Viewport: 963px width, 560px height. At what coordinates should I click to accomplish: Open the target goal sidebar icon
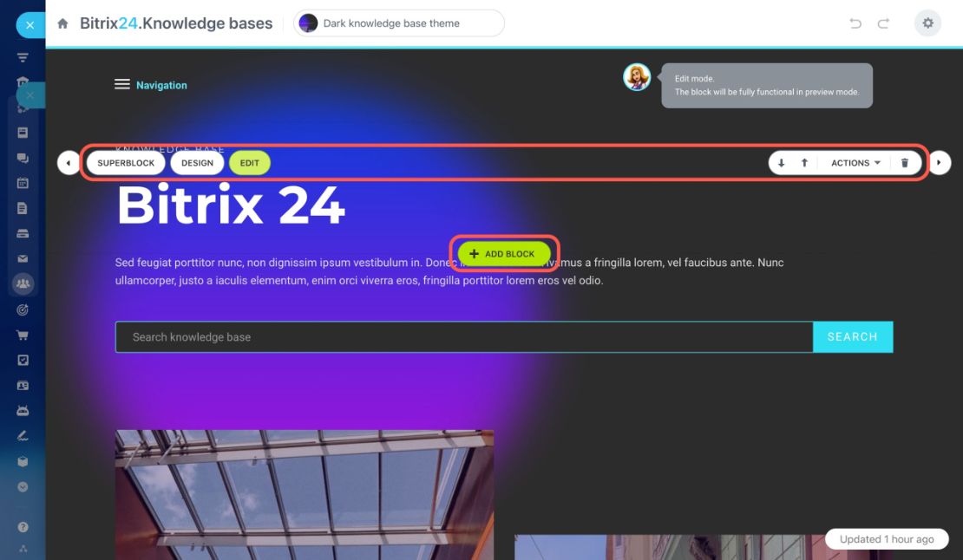[23, 309]
